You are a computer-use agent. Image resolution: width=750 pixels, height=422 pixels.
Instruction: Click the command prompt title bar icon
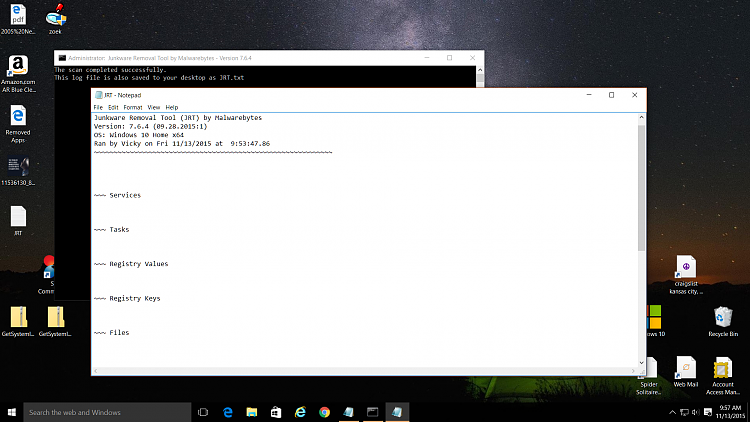[62, 58]
